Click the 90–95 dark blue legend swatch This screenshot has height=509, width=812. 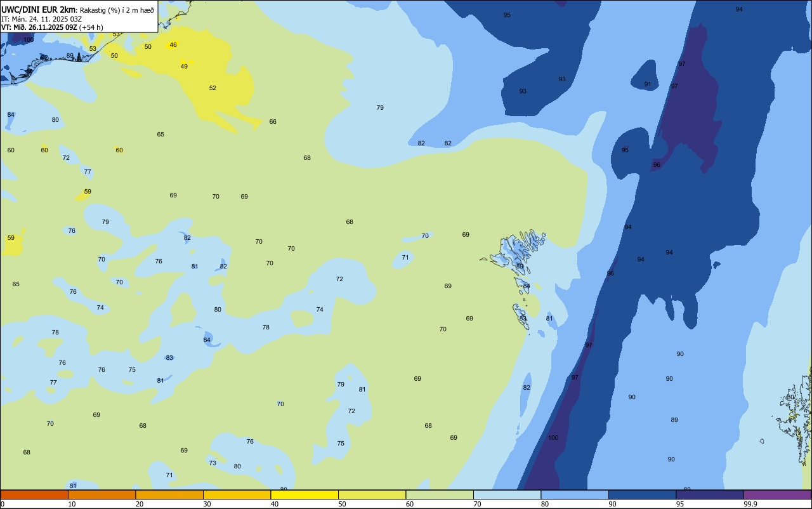642,494
